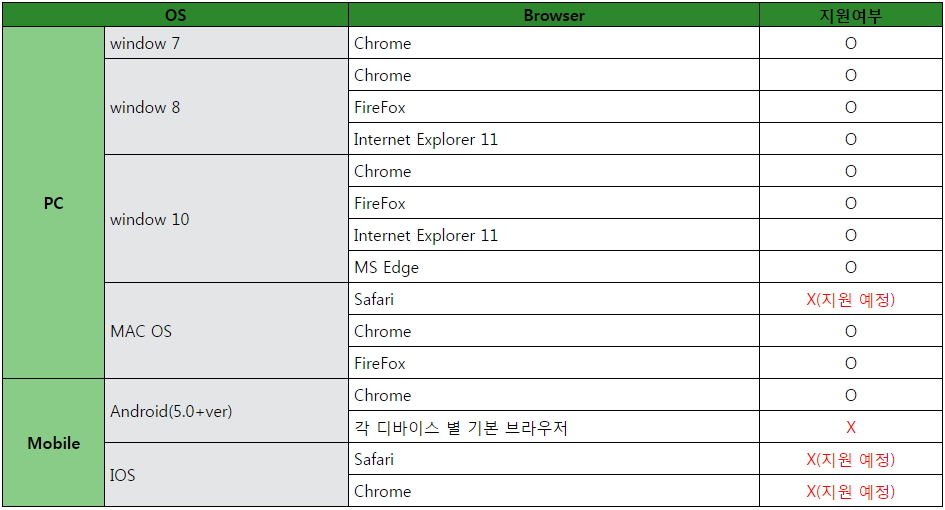Screen dimensions: 945x510
Task: Click the Safari cell under MAC OS
Action: (x=554, y=299)
